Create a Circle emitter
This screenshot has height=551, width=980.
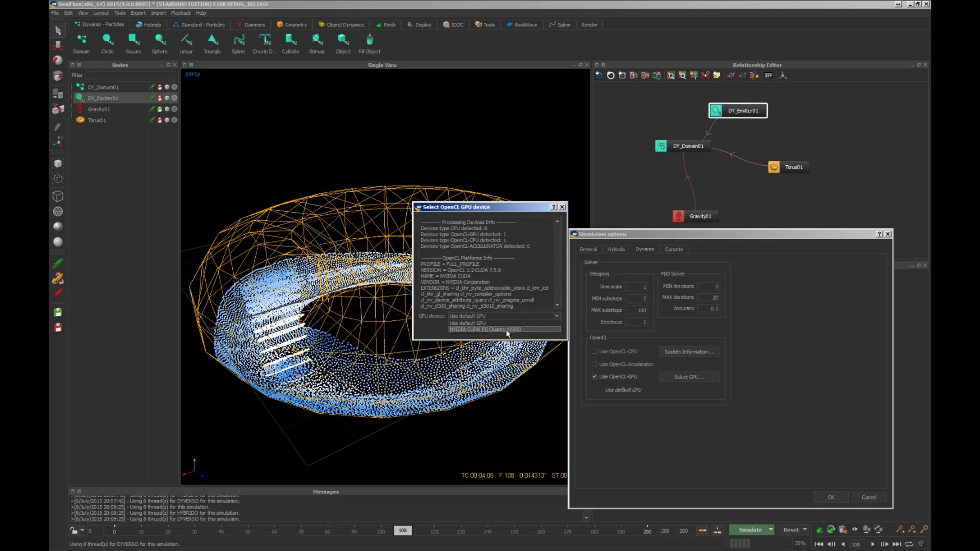(107, 44)
